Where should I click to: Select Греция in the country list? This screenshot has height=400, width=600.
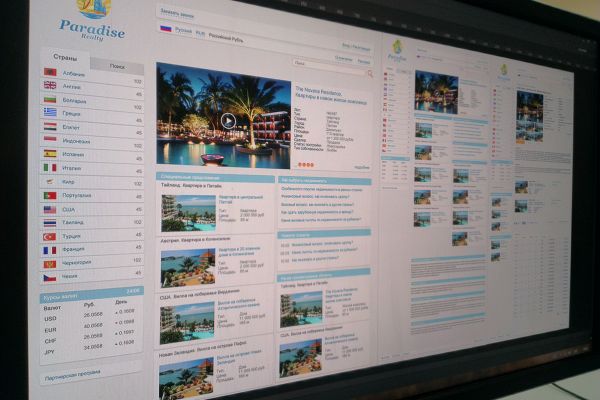72,114
